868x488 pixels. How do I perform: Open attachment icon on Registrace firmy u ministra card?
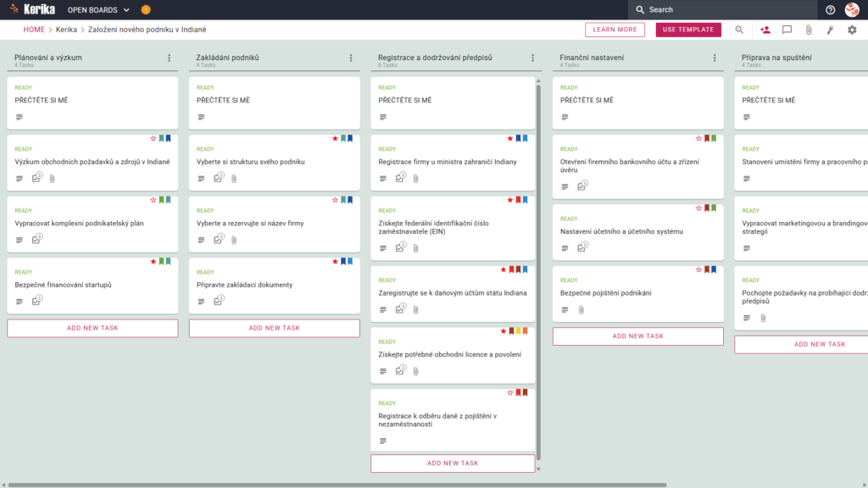pyautogui.click(x=415, y=179)
